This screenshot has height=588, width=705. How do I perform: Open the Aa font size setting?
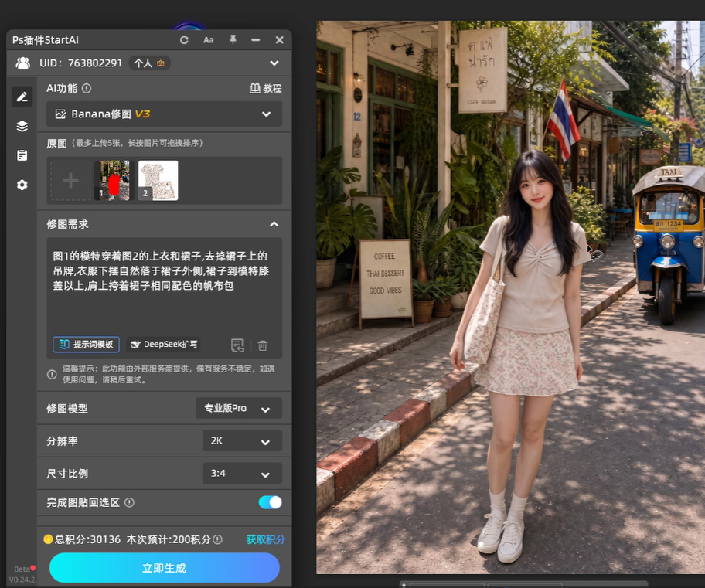[208, 40]
